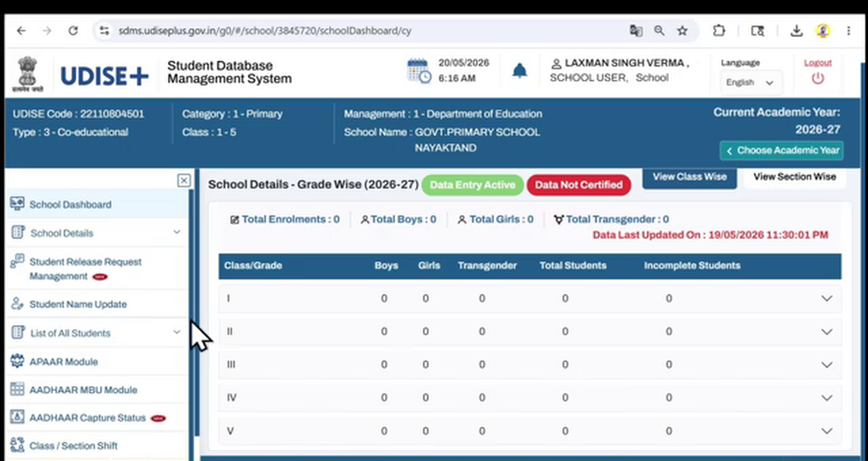Click the Student Name Update icon
868x461 pixels.
tap(17, 304)
